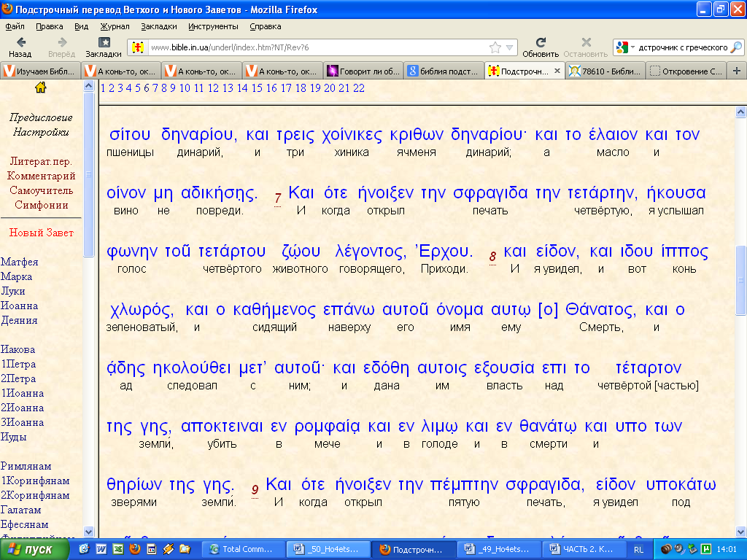Click verse number 8 marker

(x=492, y=257)
